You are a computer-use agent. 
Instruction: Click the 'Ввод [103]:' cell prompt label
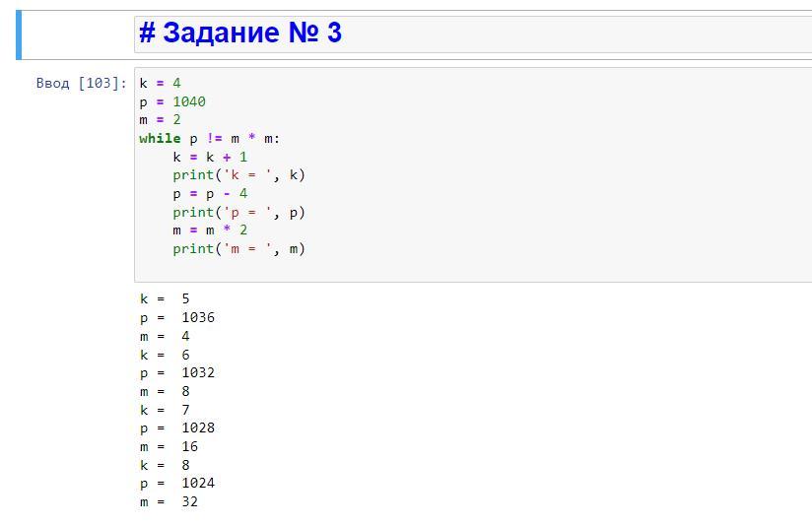pyautogui.click(x=82, y=83)
